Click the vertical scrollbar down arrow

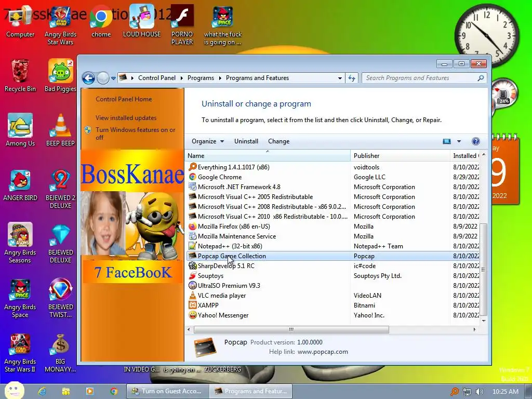[x=484, y=321]
